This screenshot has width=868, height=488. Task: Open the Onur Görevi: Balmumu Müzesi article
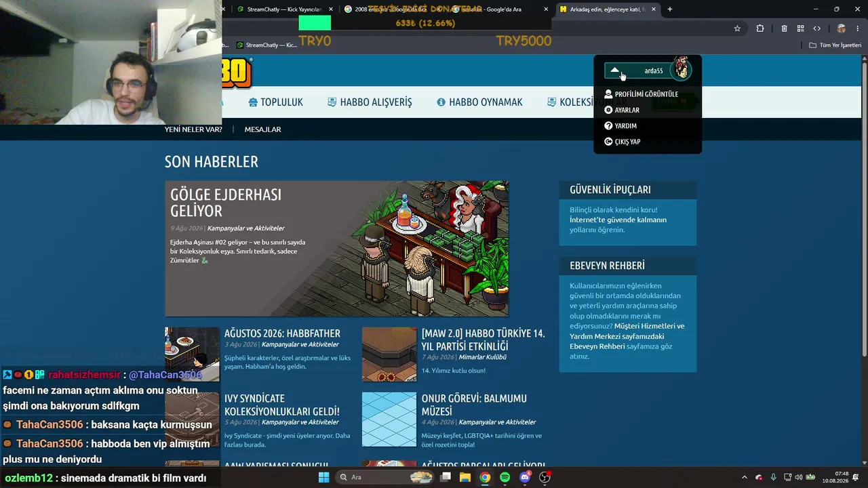click(x=474, y=405)
